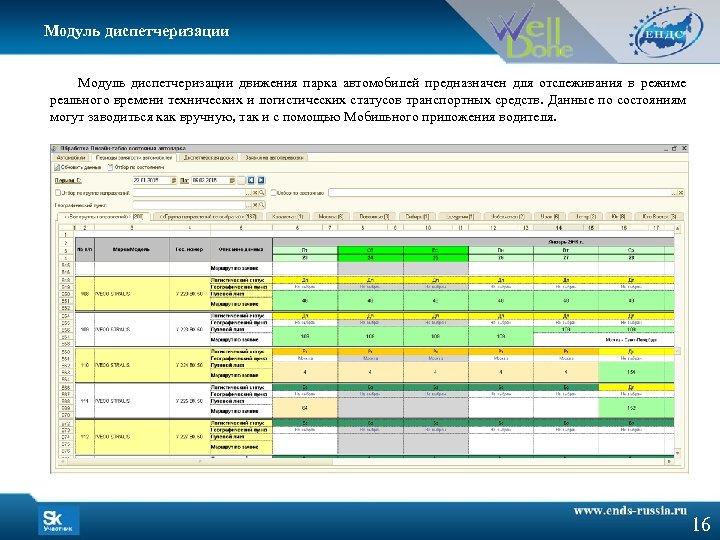Click the Марка/Модель column header
The height and width of the screenshot is (540, 720).
pyautogui.click(x=132, y=249)
